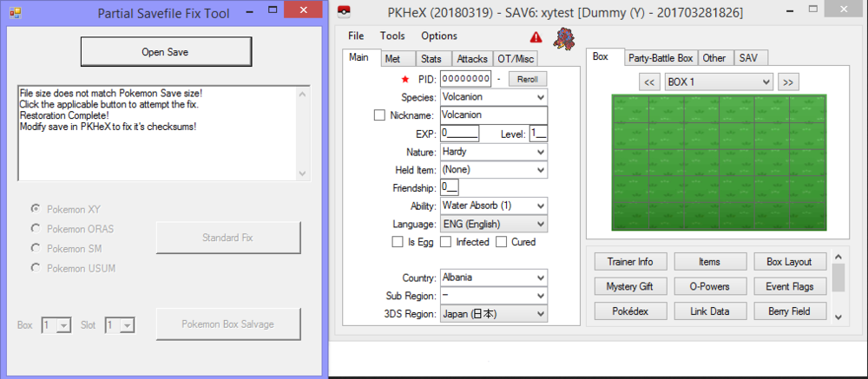Click the Open Save button

pos(165,52)
